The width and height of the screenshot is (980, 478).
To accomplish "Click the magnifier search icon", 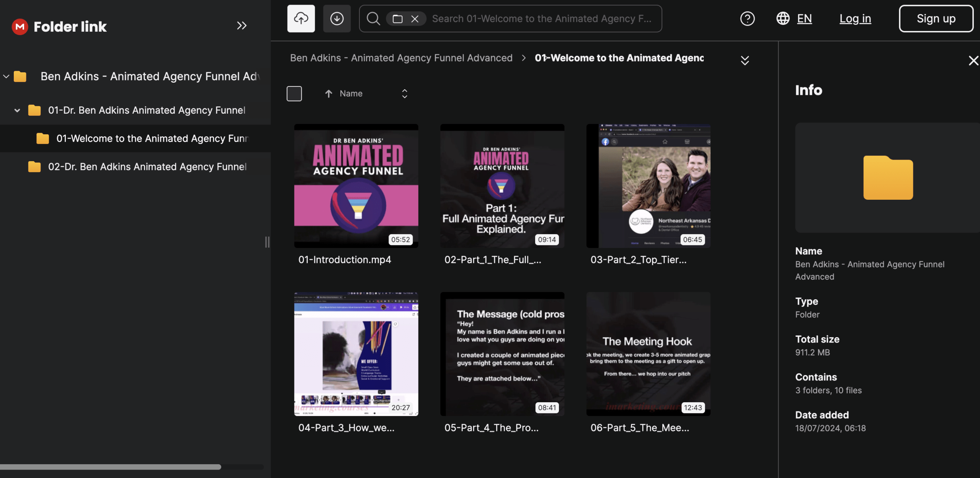I will point(373,18).
